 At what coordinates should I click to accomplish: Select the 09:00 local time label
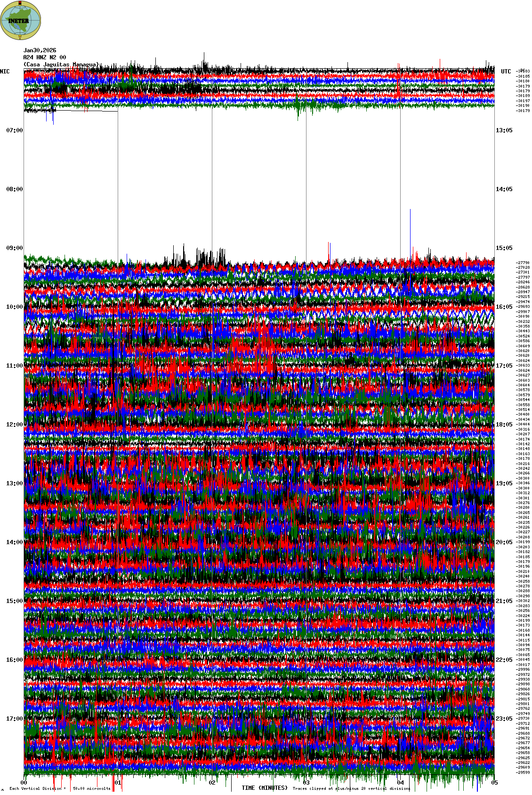pos(15,248)
